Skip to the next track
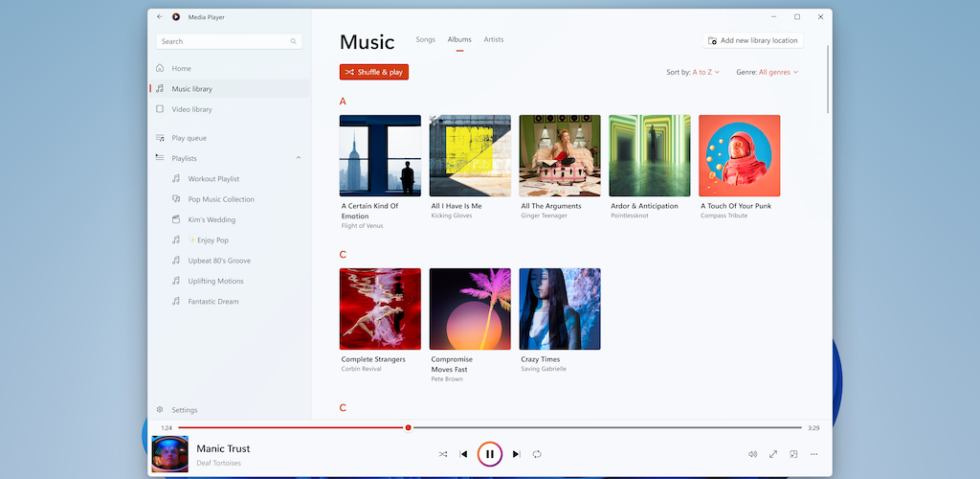This screenshot has height=479, width=980. (516, 454)
